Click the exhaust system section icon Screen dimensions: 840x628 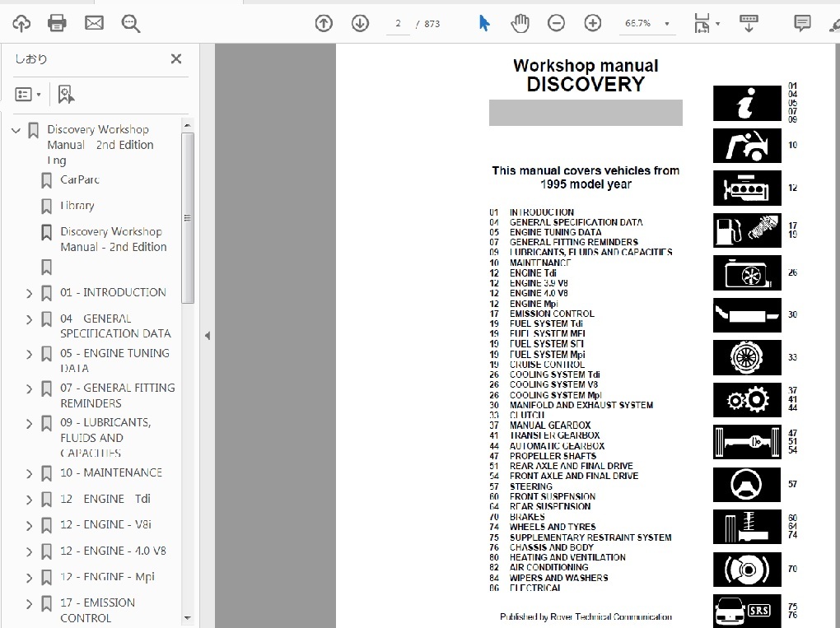(x=747, y=315)
